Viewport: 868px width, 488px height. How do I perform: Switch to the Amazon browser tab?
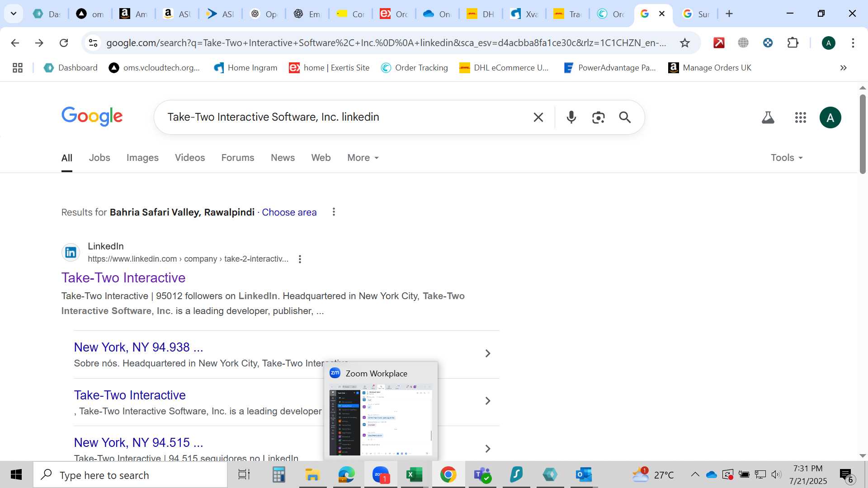133,14
